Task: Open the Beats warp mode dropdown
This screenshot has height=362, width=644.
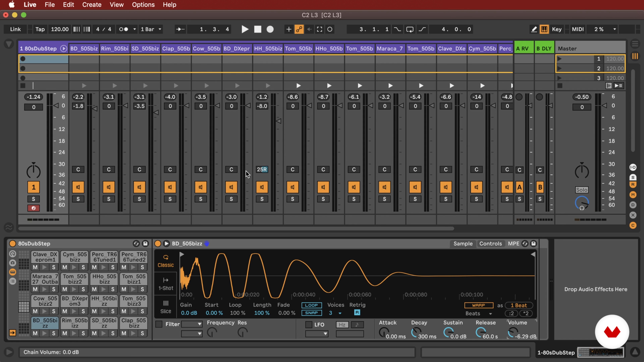Action: point(478,314)
